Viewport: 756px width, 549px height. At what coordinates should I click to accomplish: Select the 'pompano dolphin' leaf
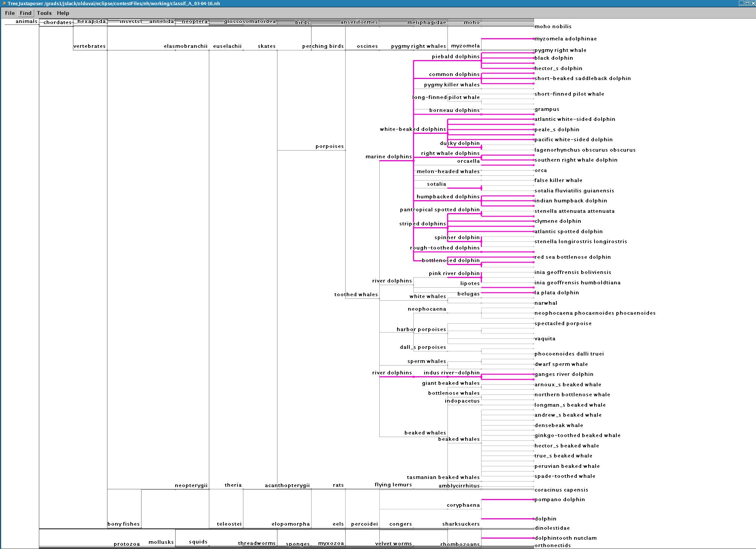coord(560,500)
